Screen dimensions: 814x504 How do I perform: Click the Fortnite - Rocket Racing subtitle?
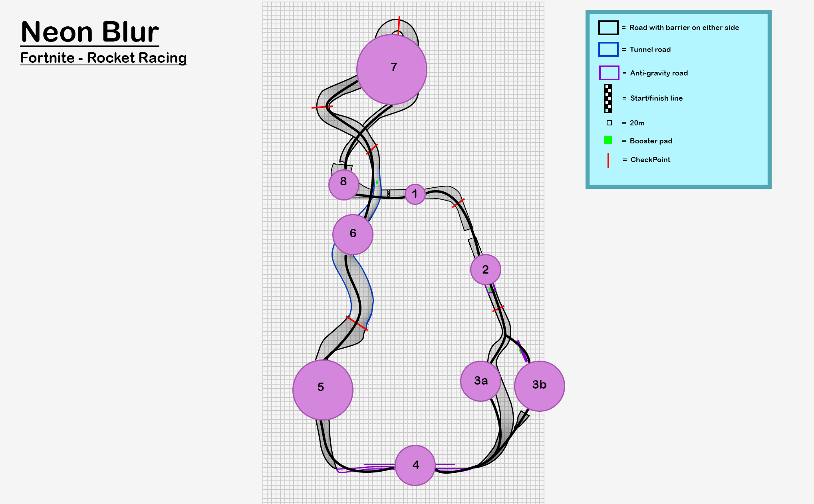tap(103, 58)
